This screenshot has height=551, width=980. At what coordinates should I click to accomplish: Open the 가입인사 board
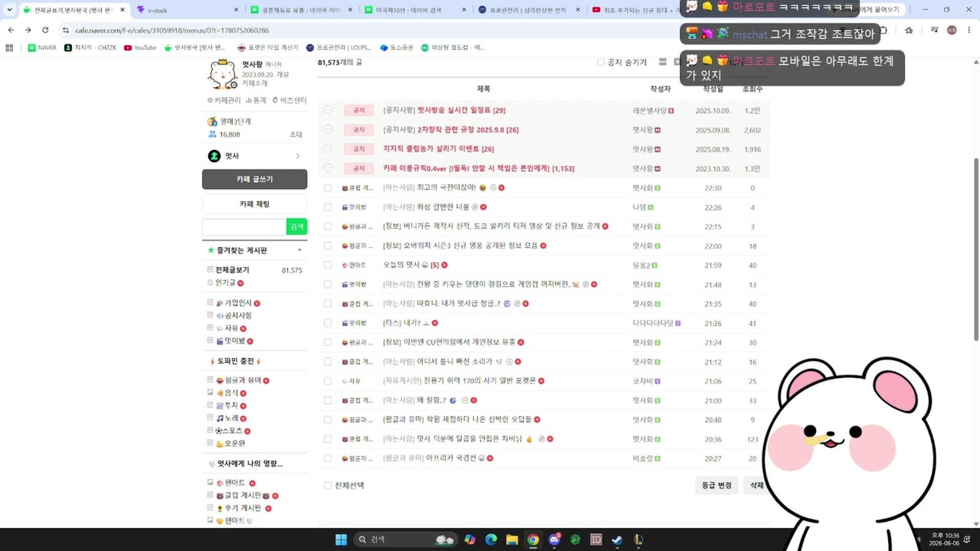238,303
